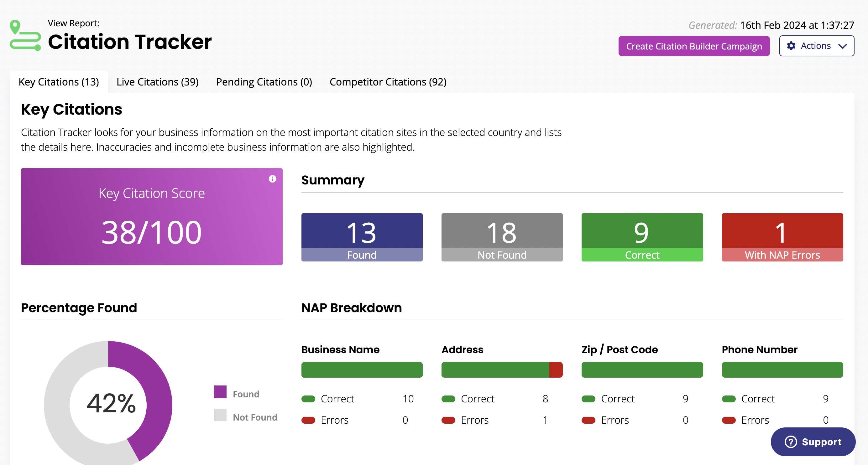Image resolution: width=868 pixels, height=465 pixels.
Task: Click the green Correct pill under Business Name
Action: pos(308,399)
